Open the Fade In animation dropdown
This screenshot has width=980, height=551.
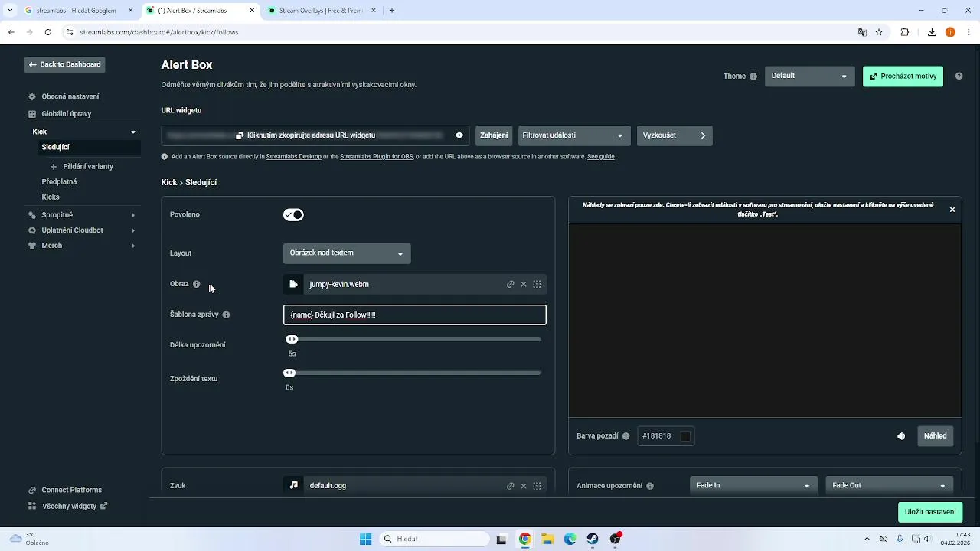753,485
